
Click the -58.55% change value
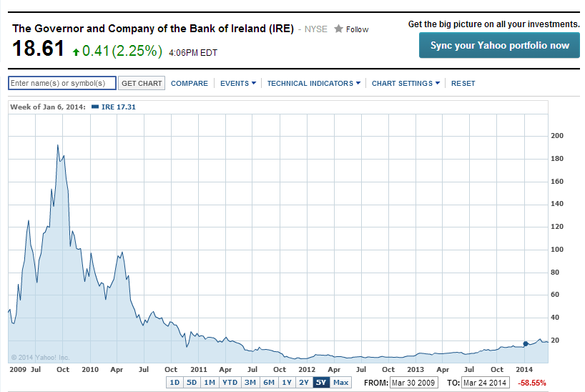(531, 383)
